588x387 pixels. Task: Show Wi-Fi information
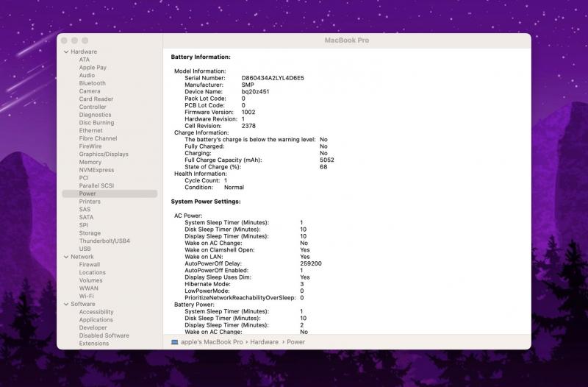[x=86, y=297]
